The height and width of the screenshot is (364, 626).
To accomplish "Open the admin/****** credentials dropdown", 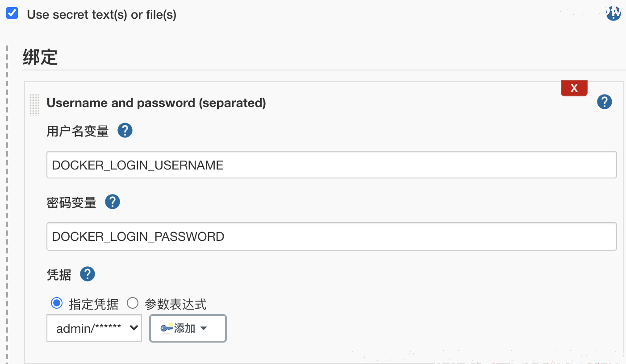I will (94, 328).
